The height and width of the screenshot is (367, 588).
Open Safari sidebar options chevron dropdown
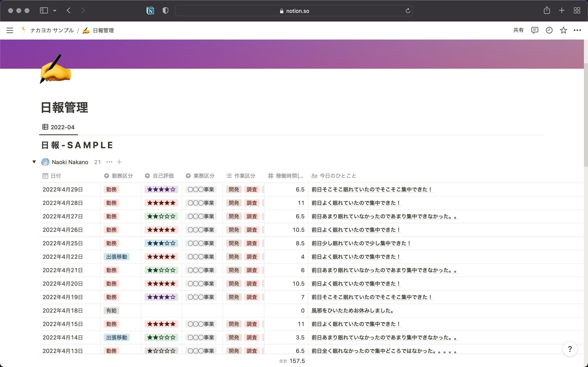pos(55,10)
